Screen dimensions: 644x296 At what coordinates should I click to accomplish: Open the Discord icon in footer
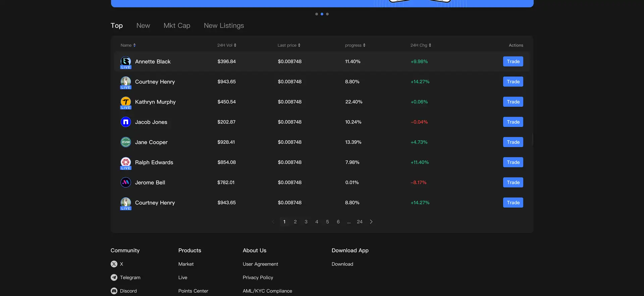[114, 291]
